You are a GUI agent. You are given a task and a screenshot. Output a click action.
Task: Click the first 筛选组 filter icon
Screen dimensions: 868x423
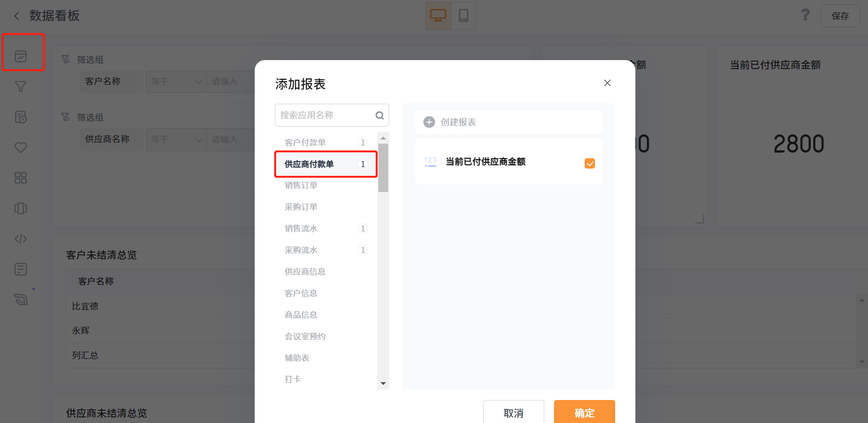click(x=66, y=60)
